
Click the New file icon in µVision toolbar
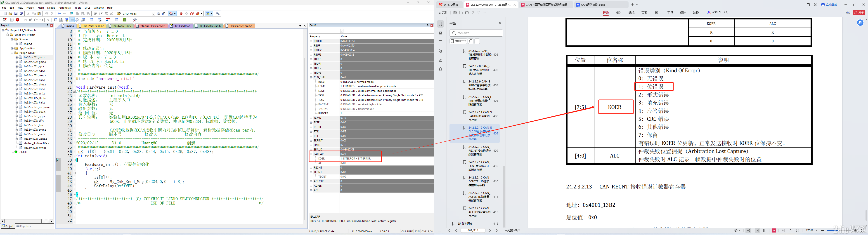point(5,14)
